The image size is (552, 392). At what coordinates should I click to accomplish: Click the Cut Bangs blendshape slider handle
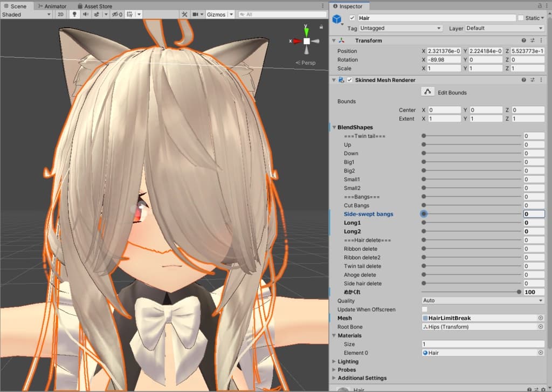424,205
